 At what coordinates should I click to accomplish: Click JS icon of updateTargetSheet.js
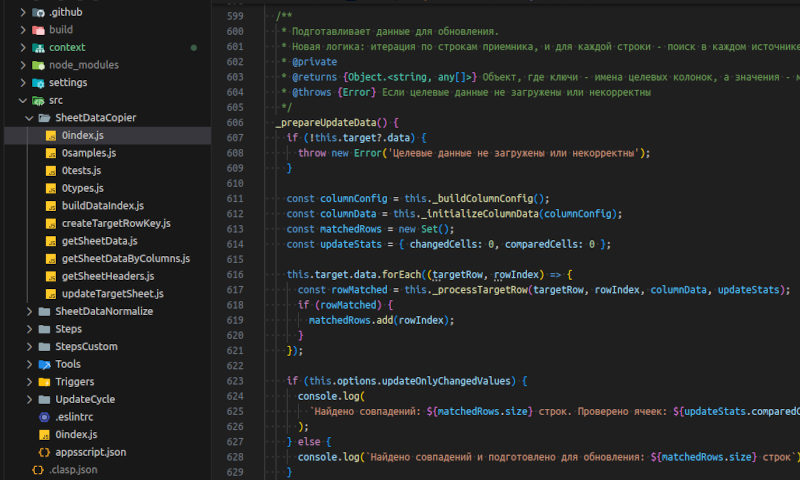(x=51, y=294)
